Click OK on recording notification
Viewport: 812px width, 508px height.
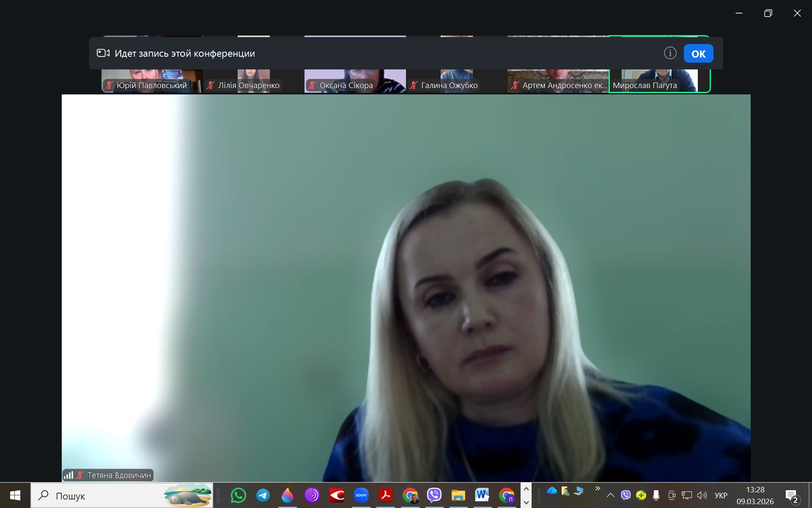click(698, 54)
